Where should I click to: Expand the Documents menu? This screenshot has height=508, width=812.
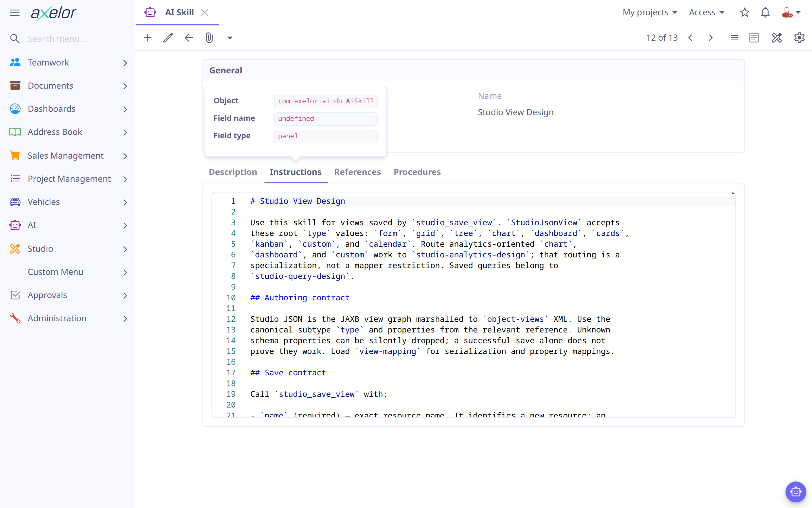tap(68, 86)
